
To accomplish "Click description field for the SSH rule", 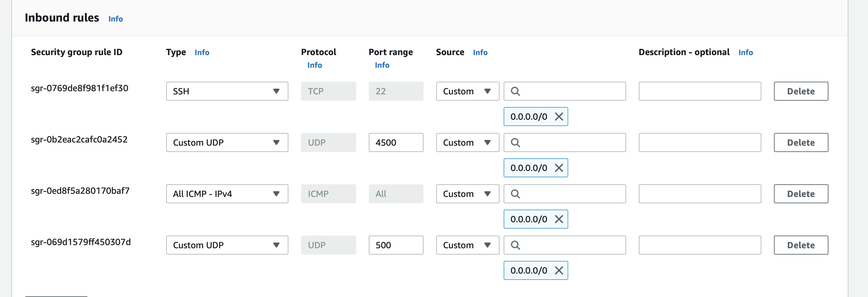I will (x=700, y=92).
